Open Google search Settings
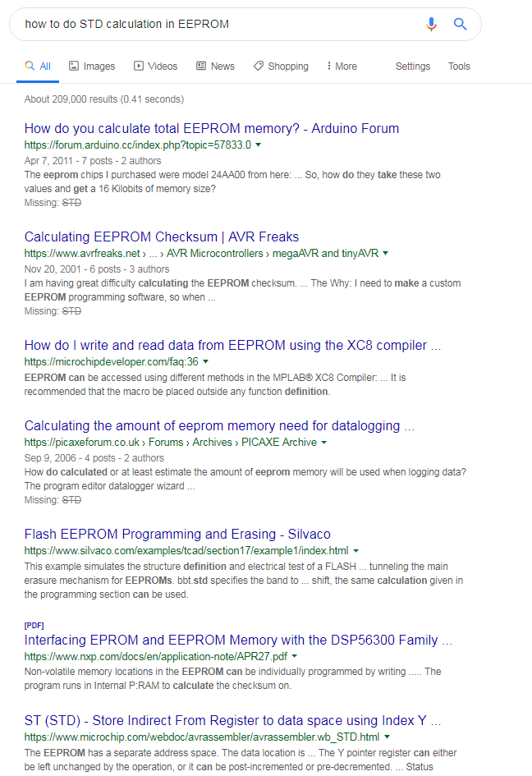The image size is (532, 776). tap(413, 66)
